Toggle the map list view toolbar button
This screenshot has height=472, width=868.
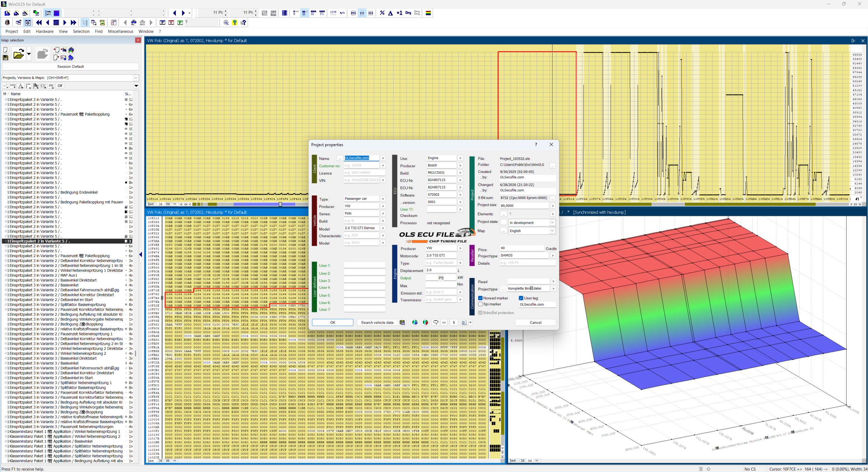pos(85,22)
